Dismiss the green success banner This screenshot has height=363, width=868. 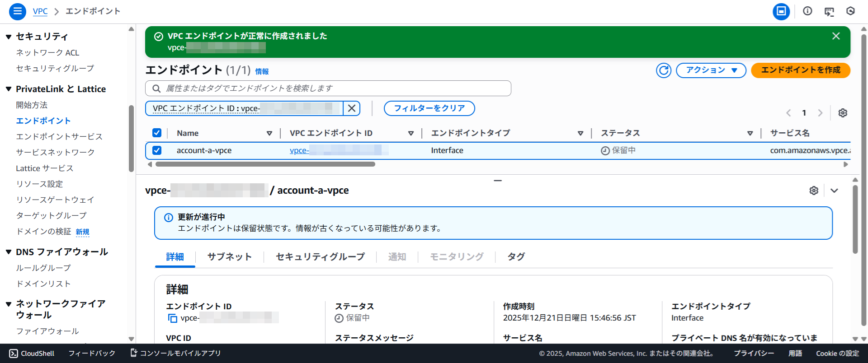click(x=835, y=36)
